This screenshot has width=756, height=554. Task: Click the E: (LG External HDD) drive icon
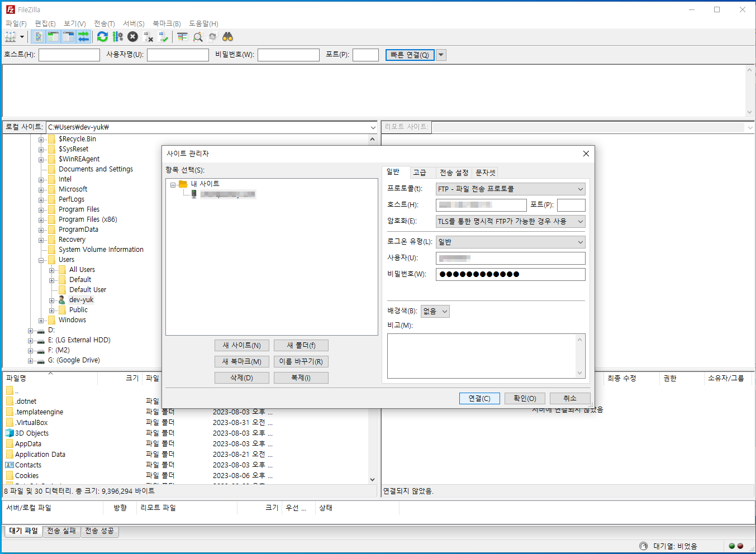(41, 340)
